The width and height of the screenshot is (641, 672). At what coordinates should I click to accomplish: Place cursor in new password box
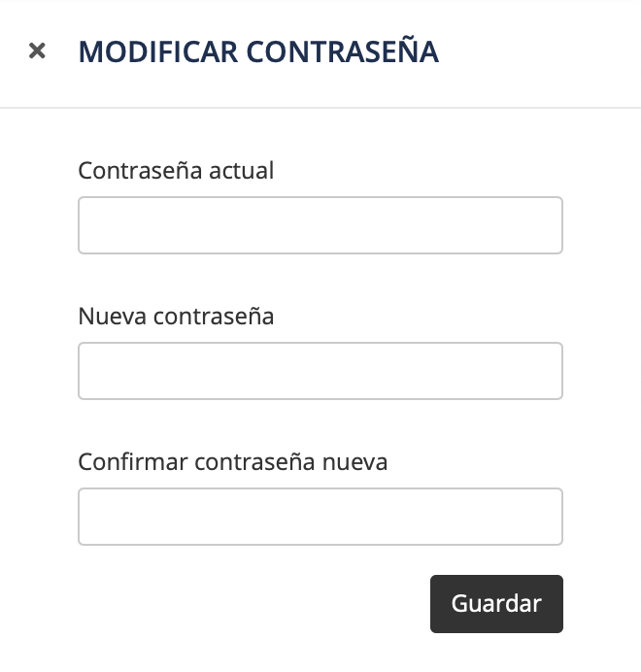320,371
